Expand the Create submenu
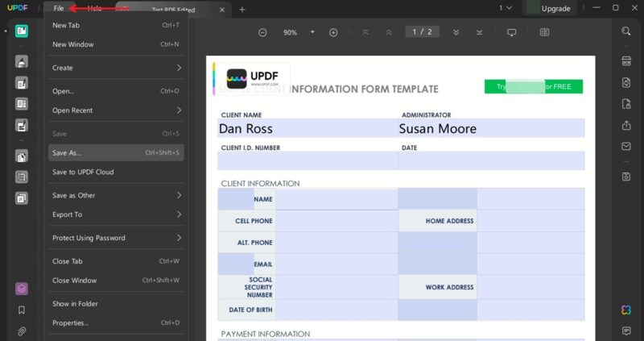This screenshot has height=341, width=644. tap(116, 68)
